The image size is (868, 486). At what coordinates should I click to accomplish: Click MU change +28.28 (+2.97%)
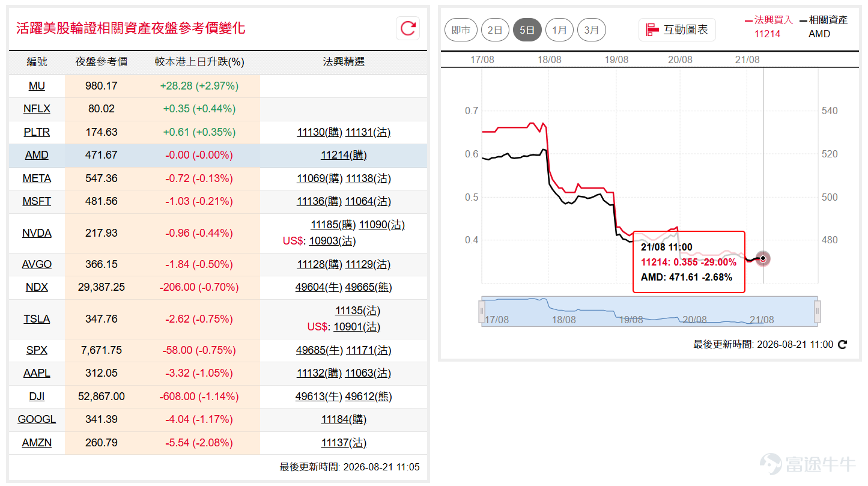199,86
